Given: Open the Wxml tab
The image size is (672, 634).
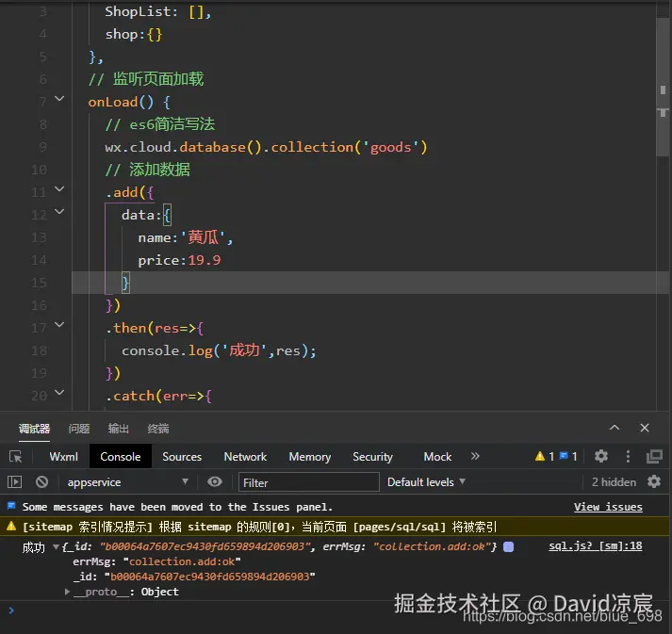Looking at the screenshot, I should coord(63,457).
